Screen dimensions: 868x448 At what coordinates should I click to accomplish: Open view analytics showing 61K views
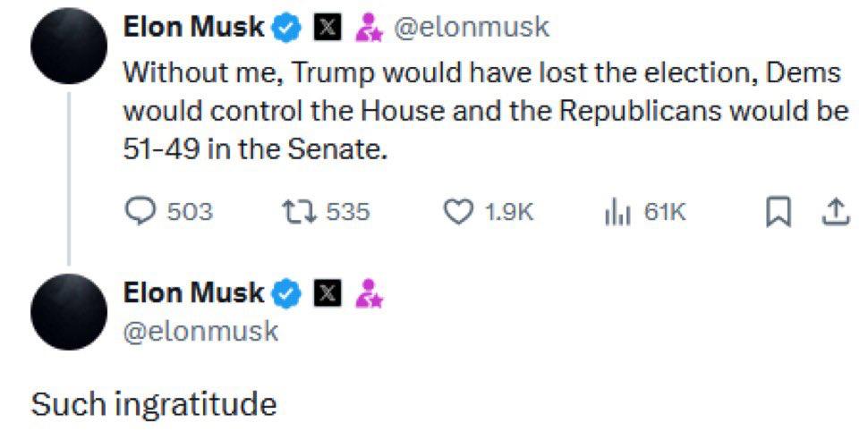pos(619,212)
